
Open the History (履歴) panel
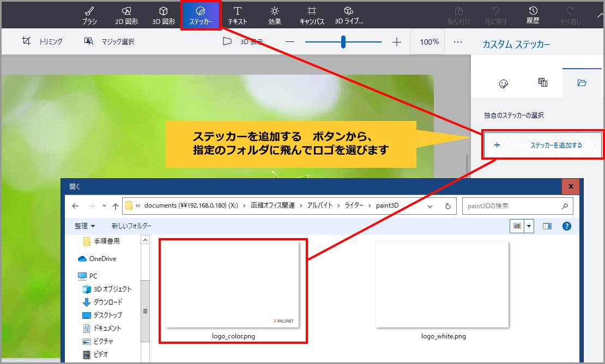point(533,15)
